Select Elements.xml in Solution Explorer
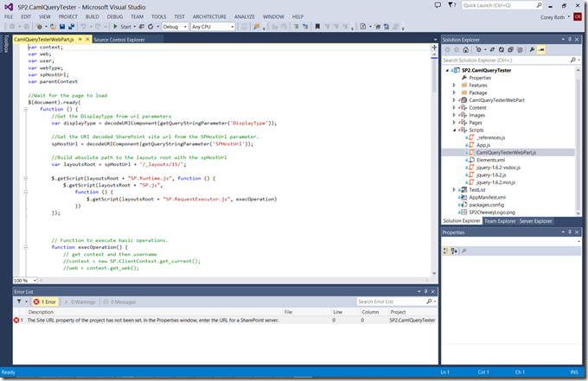The width and height of the screenshot is (588, 381). point(490,160)
